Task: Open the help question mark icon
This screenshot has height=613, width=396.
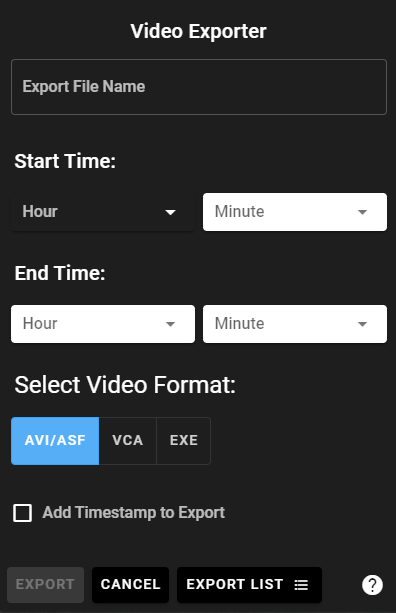Action: [372, 585]
